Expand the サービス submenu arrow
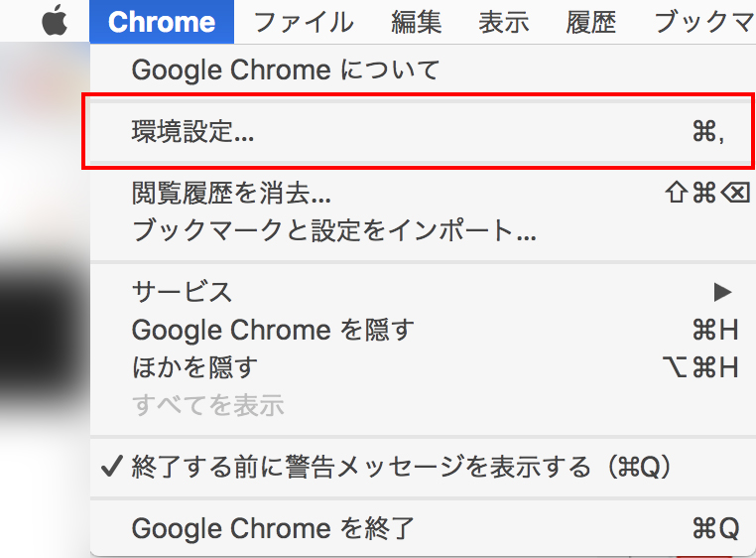756x558 pixels. (x=722, y=292)
